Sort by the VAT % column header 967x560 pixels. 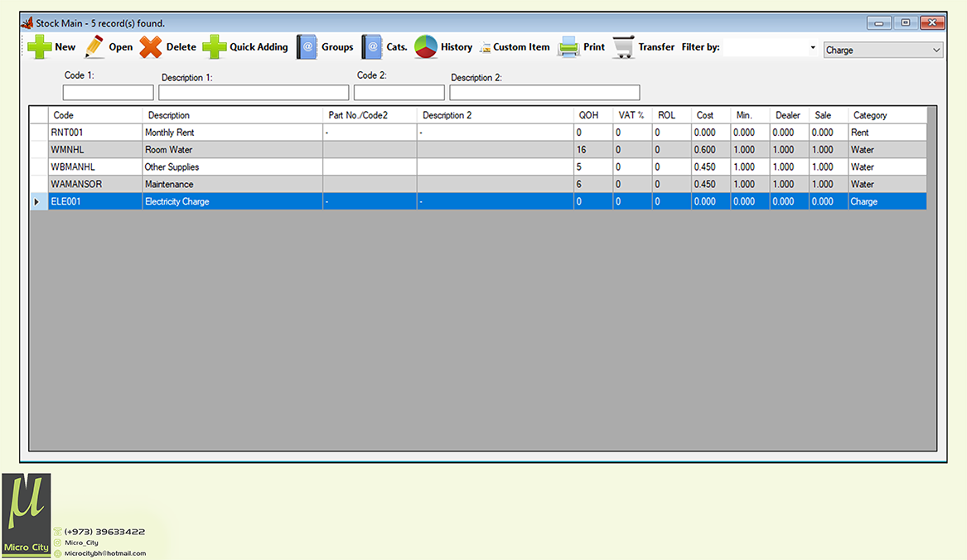point(633,115)
